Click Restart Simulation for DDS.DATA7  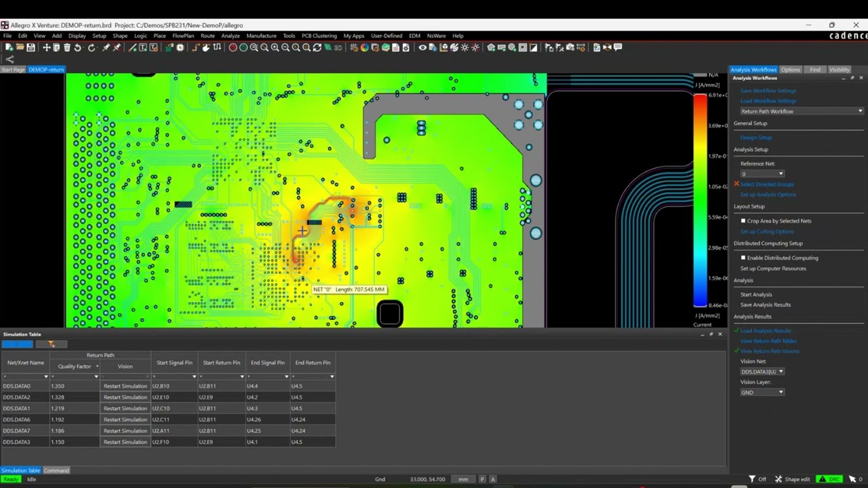click(125, 431)
